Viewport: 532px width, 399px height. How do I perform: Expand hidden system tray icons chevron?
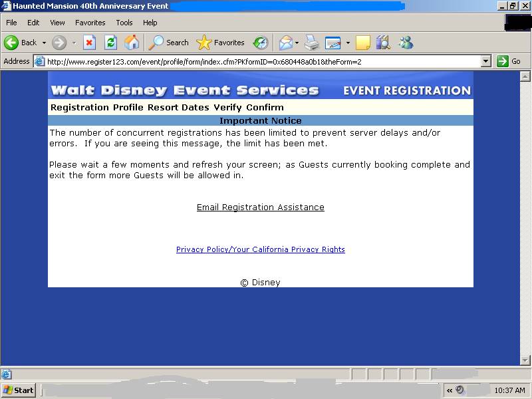click(x=450, y=390)
